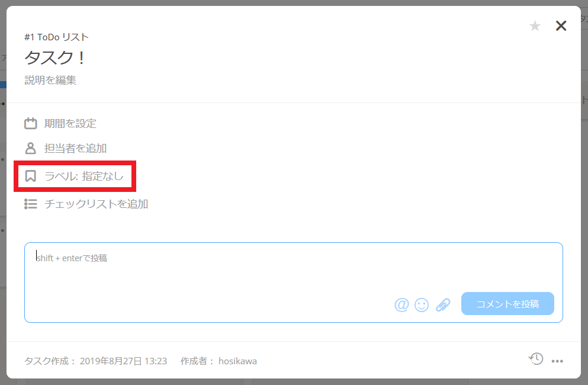Click the #1 ToDo リスト breadcrumb
The image size is (588, 385).
tap(57, 37)
